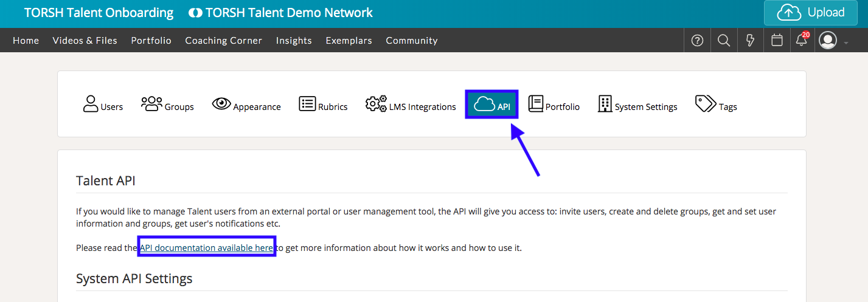The width and height of the screenshot is (868, 302).
Task: Open search with the magnifier icon
Action: click(x=724, y=41)
